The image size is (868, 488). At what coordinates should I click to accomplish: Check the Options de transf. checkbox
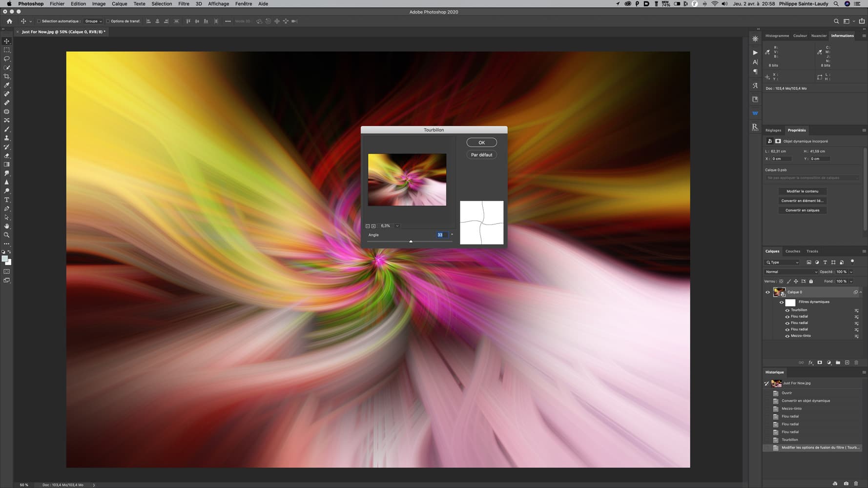point(108,21)
